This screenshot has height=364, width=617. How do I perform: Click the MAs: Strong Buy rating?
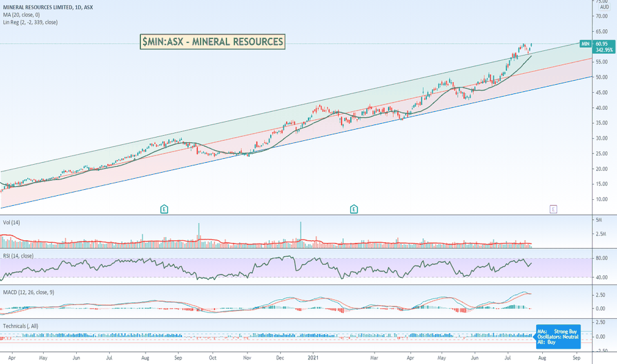point(557,332)
